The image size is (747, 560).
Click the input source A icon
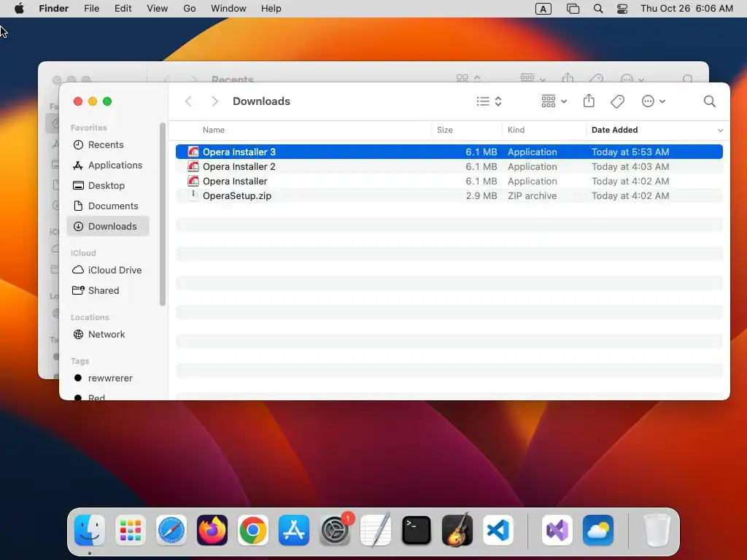coord(543,9)
